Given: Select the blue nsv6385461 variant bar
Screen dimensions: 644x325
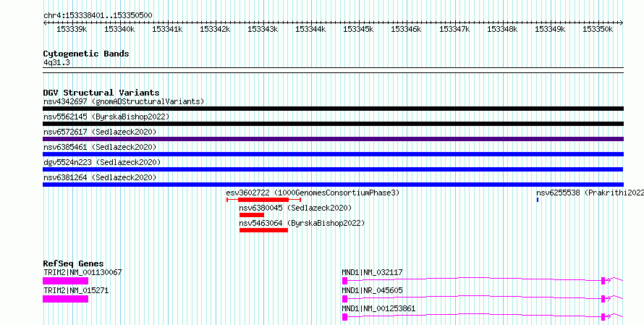Looking at the screenshot, I should (x=333, y=154).
